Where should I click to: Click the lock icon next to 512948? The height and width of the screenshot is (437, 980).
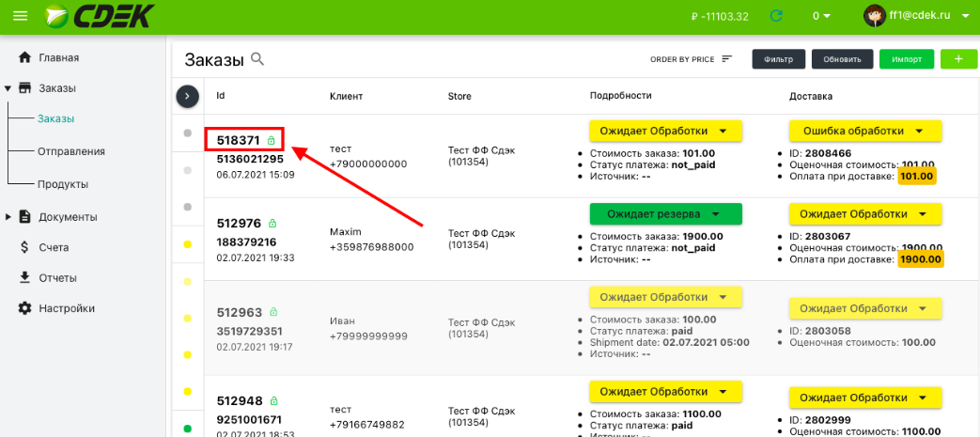coord(273,400)
